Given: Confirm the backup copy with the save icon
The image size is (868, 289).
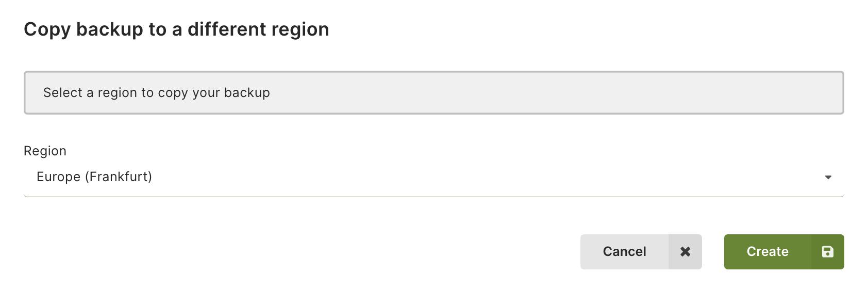Looking at the screenshot, I should (x=827, y=252).
